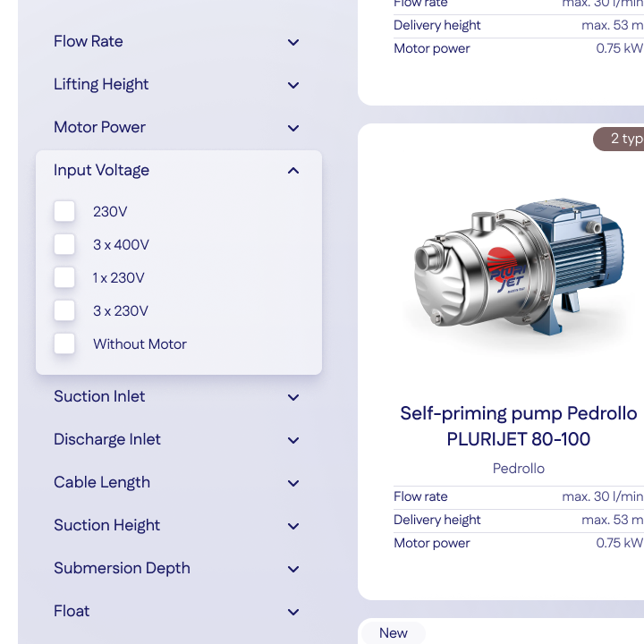Click 'Delivery height' in PLURIJET card
The image size is (644, 644).
point(437,520)
